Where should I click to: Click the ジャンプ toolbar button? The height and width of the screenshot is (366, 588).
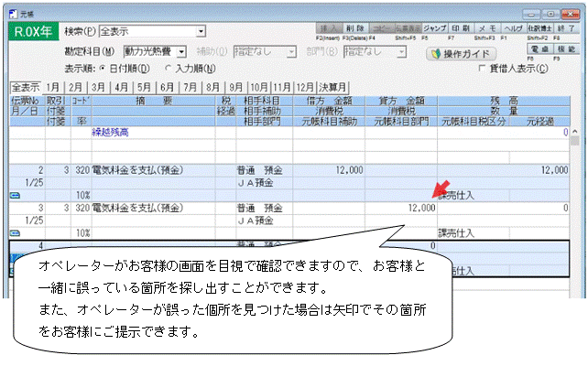(x=435, y=28)
